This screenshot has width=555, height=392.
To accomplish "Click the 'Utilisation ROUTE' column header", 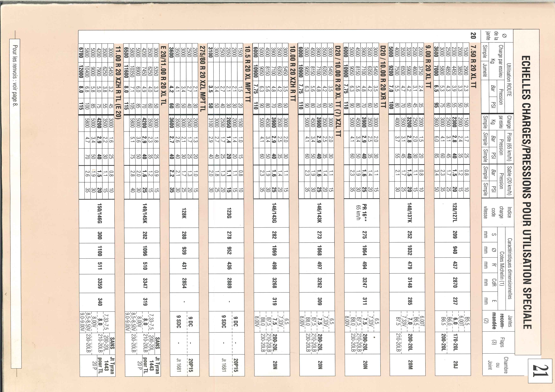I will point(509,80).
